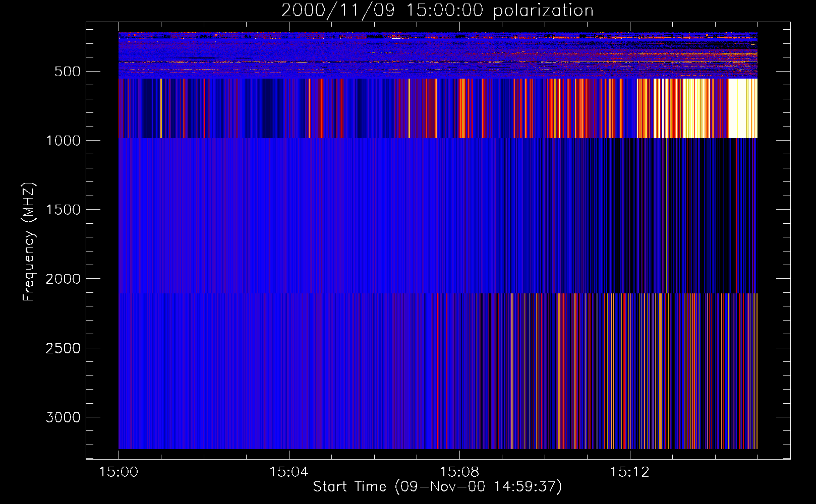Click the 15:12 time tick label
Image resolution: width=816 pixels, height=504 pixels.
pyautogui.click(x=630, y=472)
